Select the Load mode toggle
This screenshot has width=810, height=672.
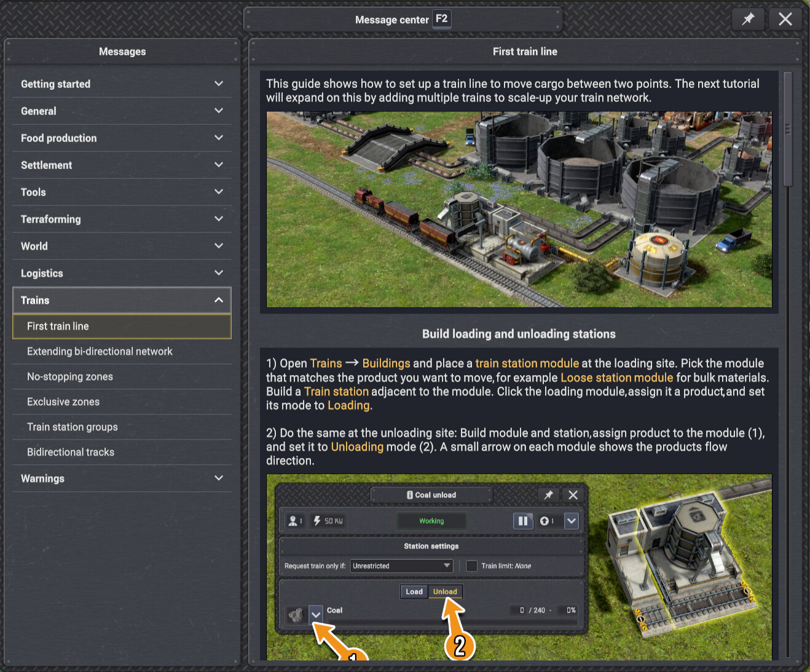point(414,591)
